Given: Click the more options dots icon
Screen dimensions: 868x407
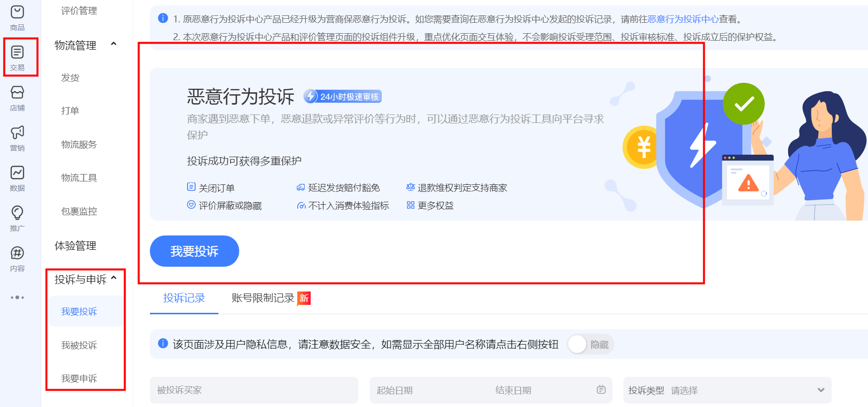Looking at the screenshot, I should point(17,297).
